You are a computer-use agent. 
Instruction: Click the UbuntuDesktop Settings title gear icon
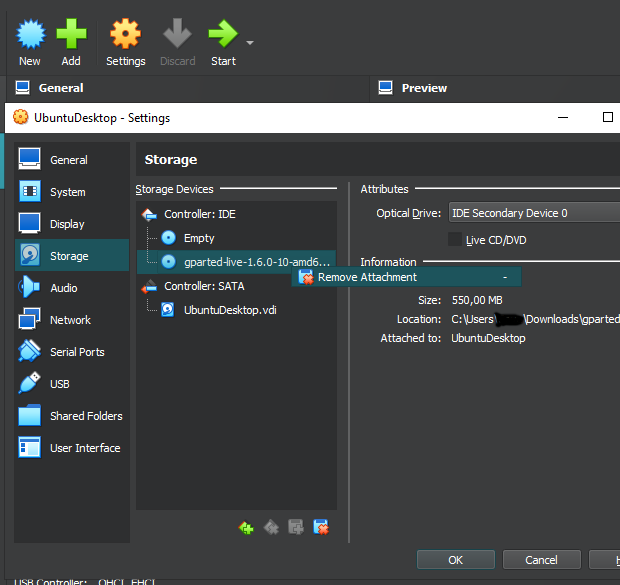[21, 117]
